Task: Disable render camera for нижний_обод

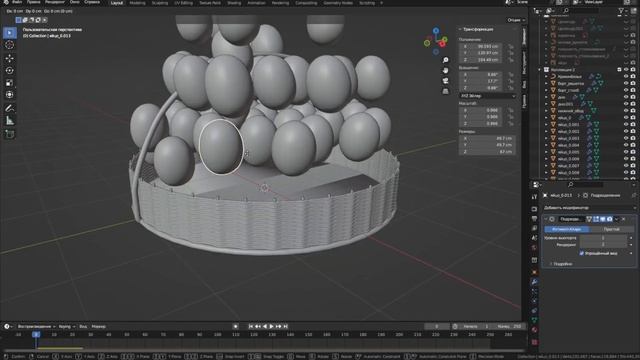Action: (633, 111)
